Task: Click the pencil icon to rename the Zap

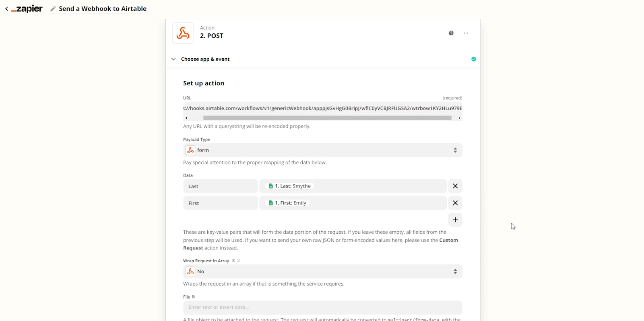Action: (53, 9)
